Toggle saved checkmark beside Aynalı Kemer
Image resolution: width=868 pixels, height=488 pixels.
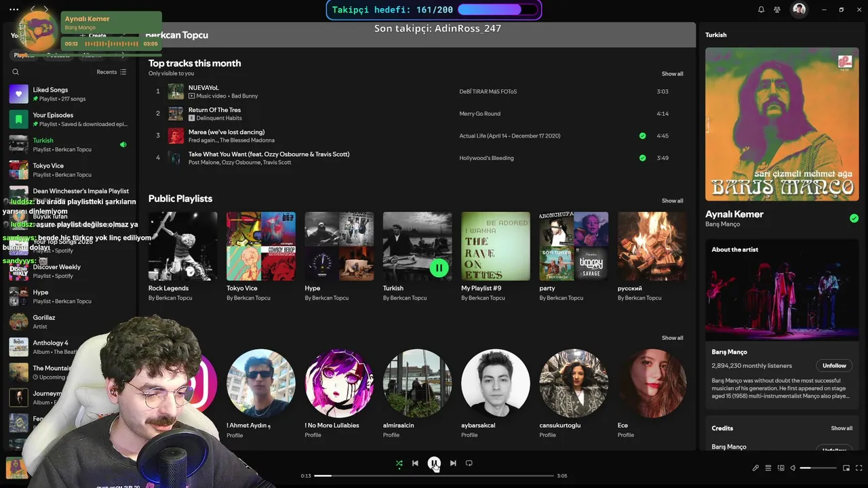[x=854, y=218]
